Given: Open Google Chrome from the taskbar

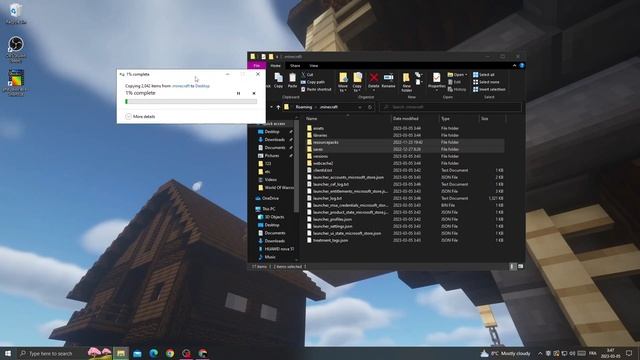Looking at the screenshot, I should [x=170, y=353].
